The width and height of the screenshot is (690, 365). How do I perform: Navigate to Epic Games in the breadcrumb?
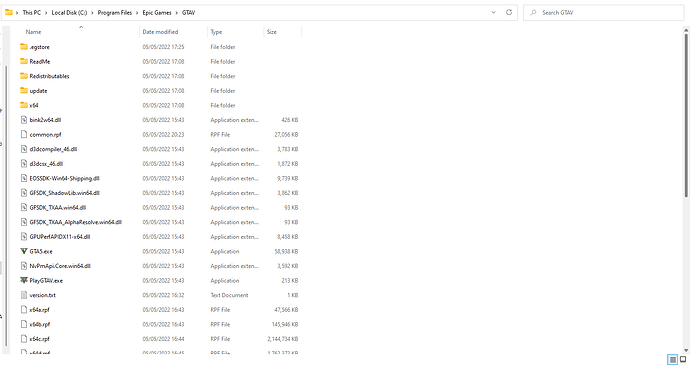tap(157, 12)
